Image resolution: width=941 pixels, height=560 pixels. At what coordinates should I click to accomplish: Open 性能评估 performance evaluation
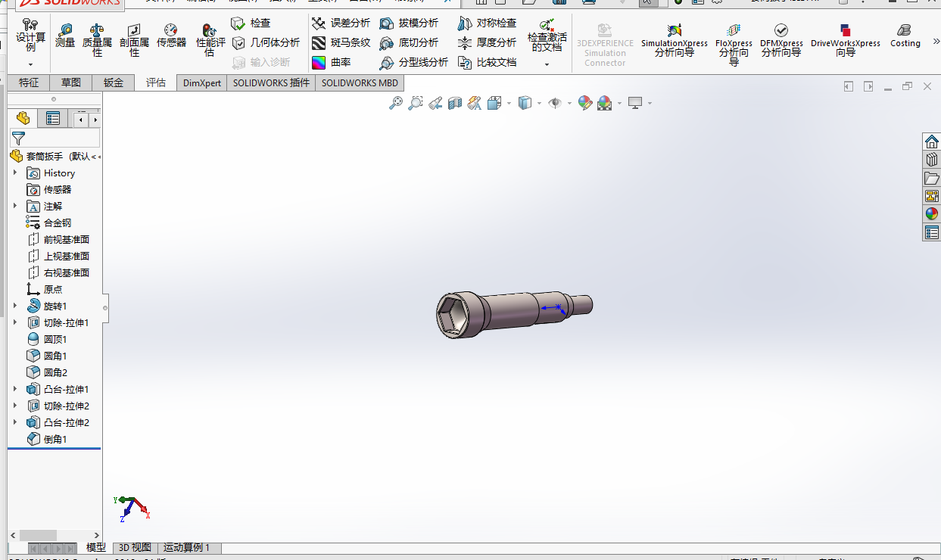[210, 40]
